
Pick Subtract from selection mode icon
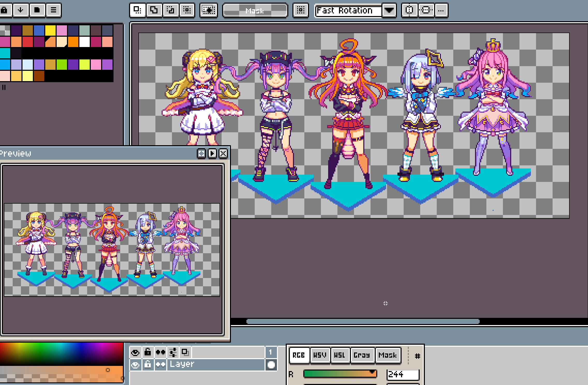170,10
